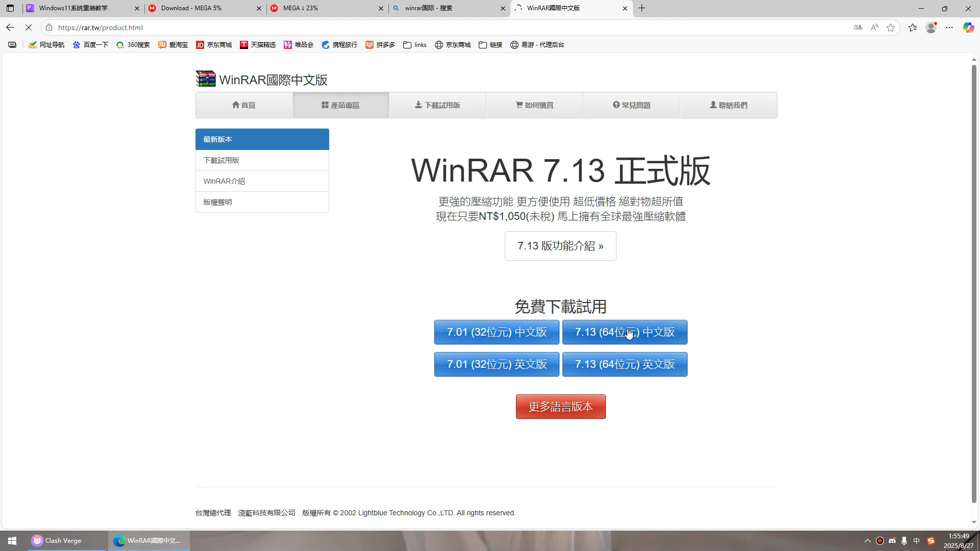Open 常見問題 navigation item
980x551 pixels.
tap(632, 105)
